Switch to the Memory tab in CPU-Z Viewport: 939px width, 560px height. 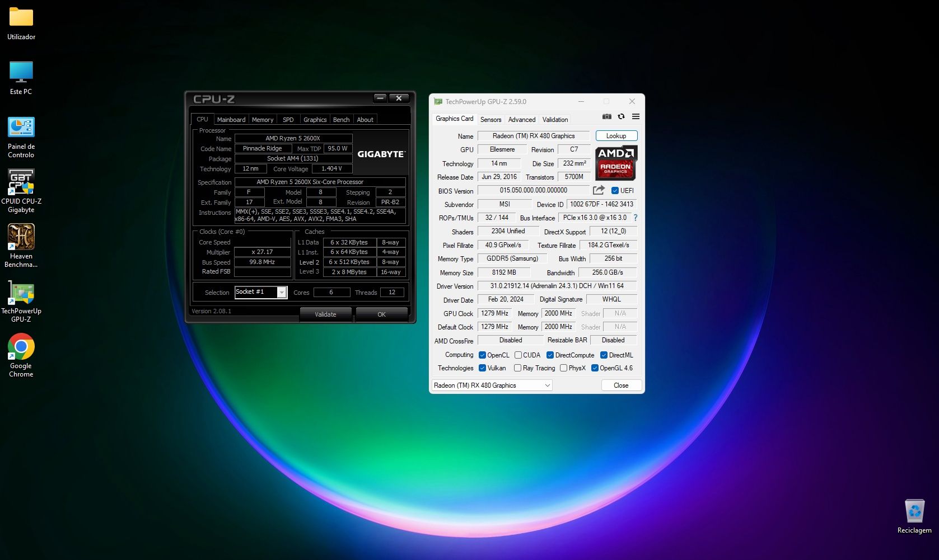263,119
